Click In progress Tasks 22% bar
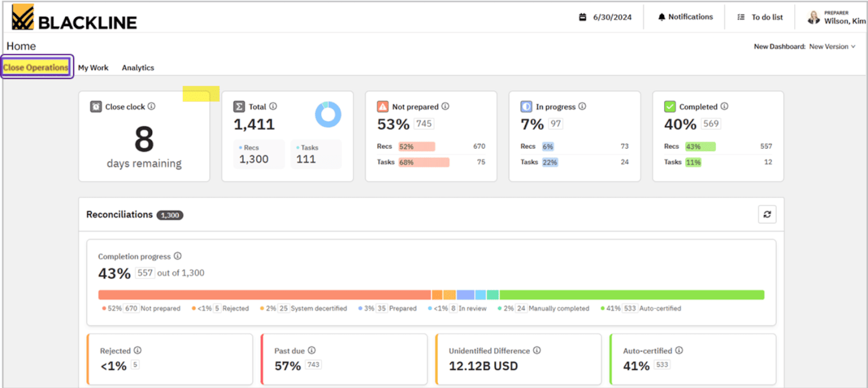Viewport: 868px width, 388px height. point(550,162)
